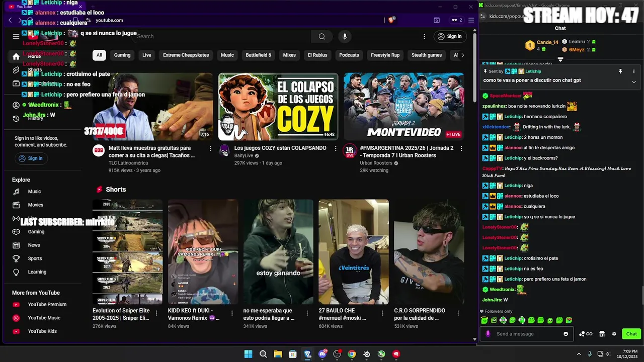Open options for Evolution of Sniper Elite short
The height and width of the screenshot is (362, 644).
pyautogui.click(x=156, y=313)
